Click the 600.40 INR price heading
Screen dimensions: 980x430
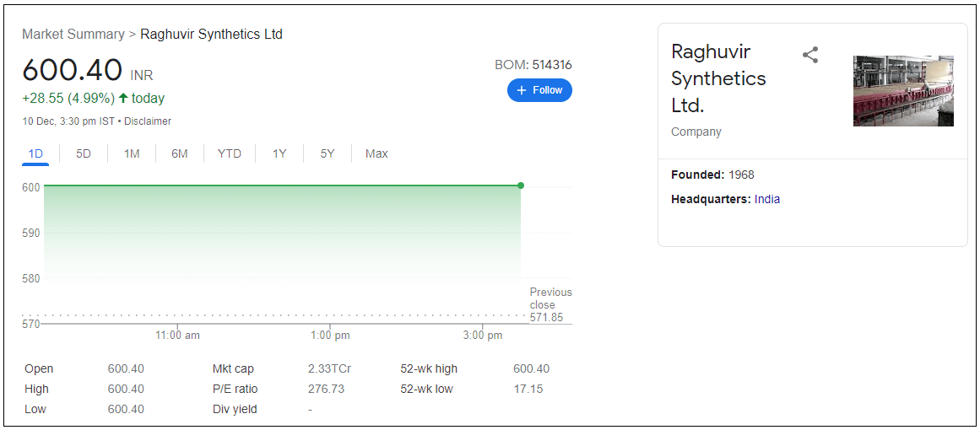click(x=88, y=70)
